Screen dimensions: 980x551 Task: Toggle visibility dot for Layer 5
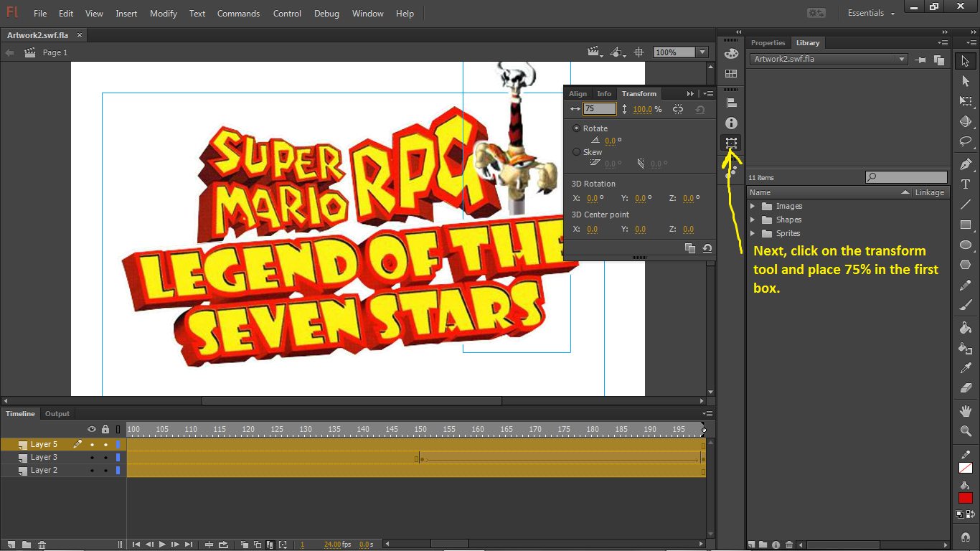coord(92,445)
